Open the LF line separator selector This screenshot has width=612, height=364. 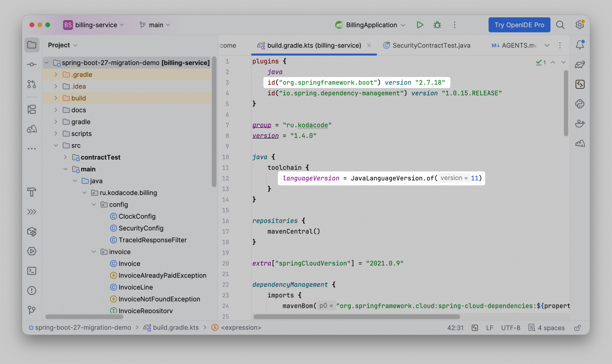pyautogui.click(x=490, y=328)
